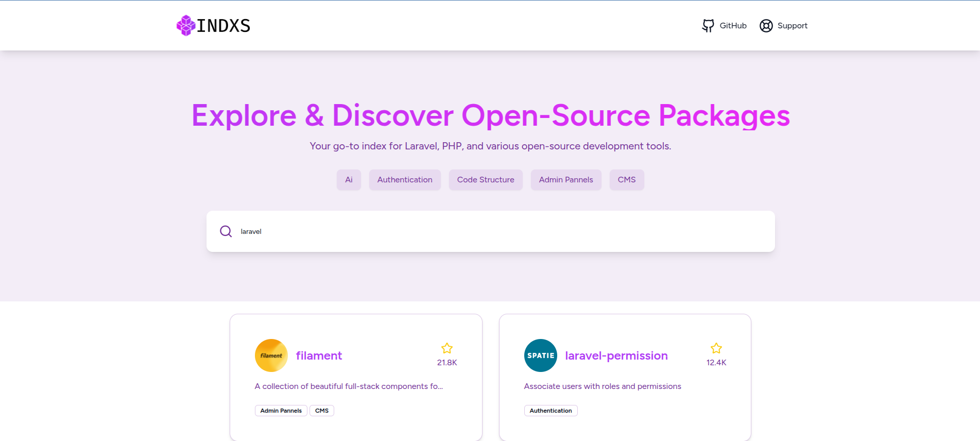Focus the search field containing laravel
The image size is (980, 441).
pyautogui.click(x=491, y=231)
